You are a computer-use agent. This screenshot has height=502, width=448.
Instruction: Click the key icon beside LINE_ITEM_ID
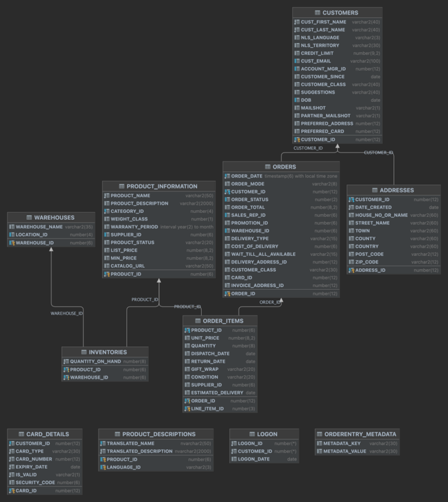(x=187, y=409)
